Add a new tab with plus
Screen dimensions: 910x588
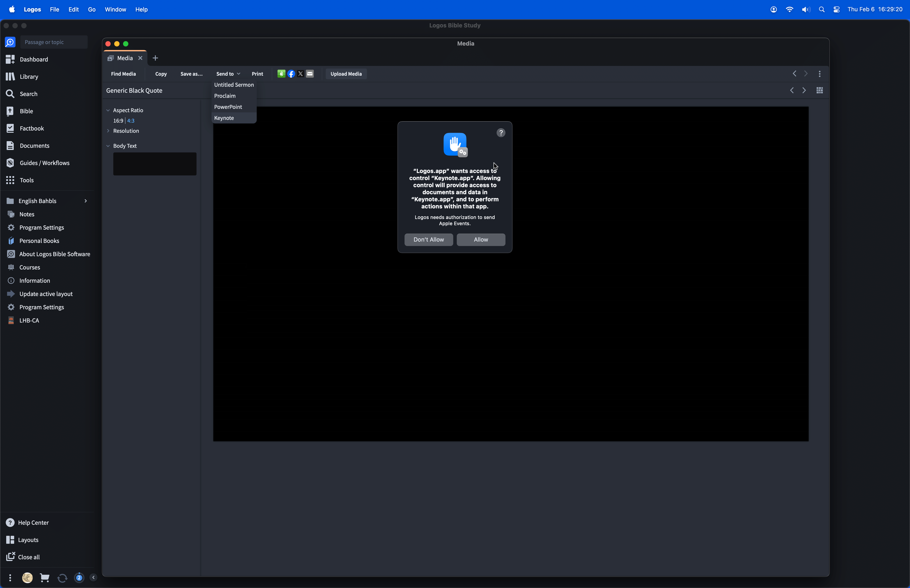(x=155, y=58)
